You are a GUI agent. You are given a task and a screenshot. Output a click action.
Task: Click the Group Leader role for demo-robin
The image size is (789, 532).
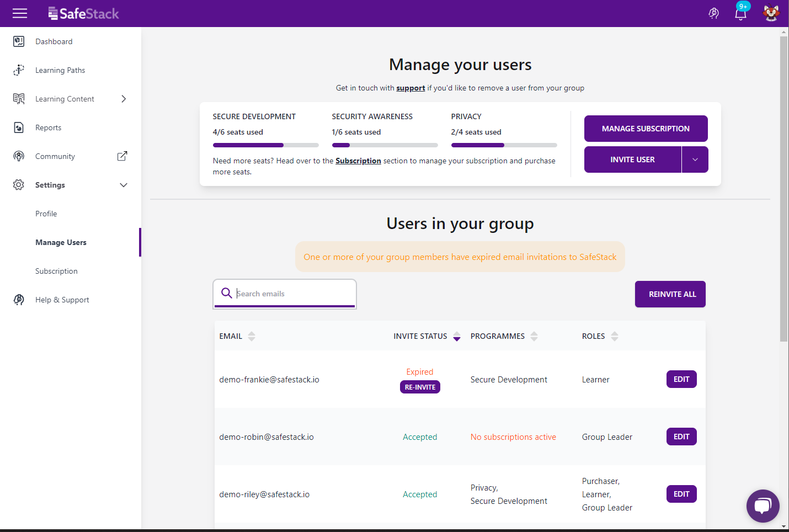tap(607, 437)
